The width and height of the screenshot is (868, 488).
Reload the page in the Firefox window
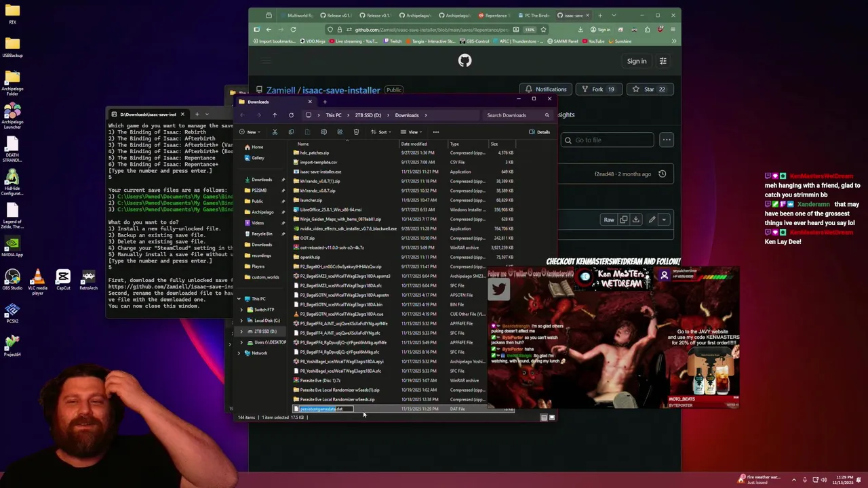tap(293, 29)
